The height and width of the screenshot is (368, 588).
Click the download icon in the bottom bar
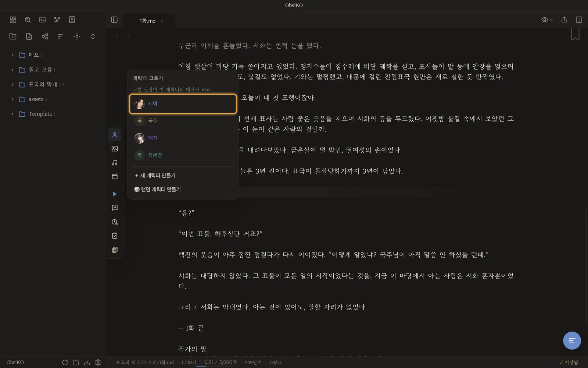[x=87, y=362]
